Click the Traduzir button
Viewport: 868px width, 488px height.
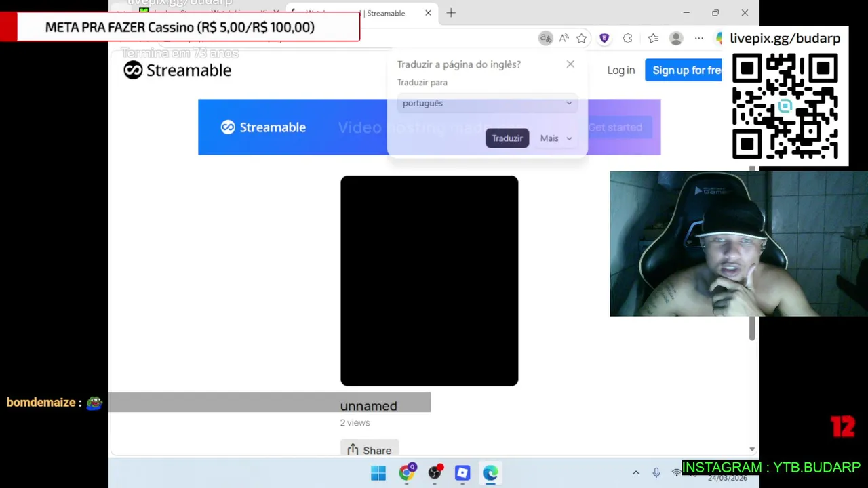[507, 138]
